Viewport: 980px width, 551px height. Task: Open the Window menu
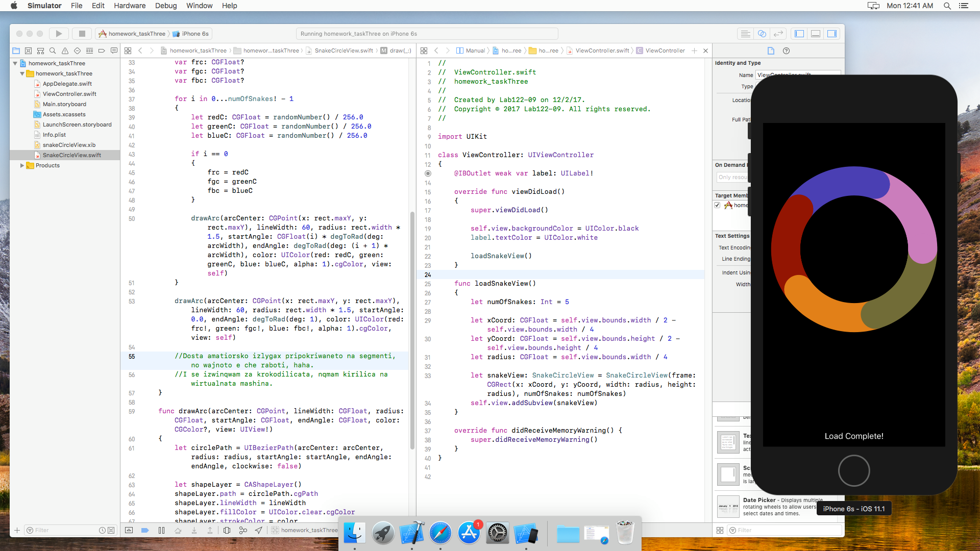pos(199,6)
